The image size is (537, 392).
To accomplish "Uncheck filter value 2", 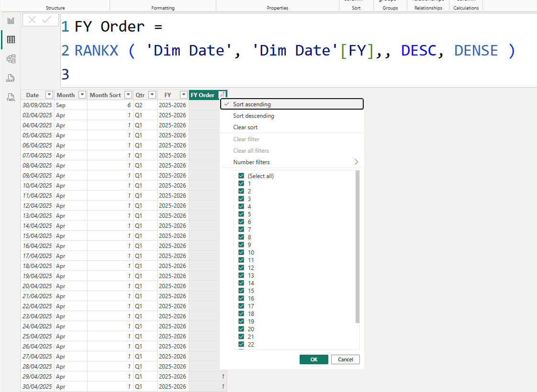I will pos(241,191).
